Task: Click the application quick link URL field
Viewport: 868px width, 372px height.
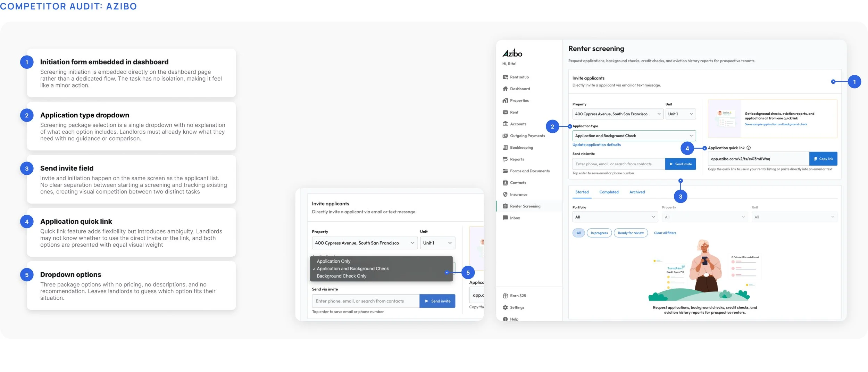Action: click(x=759, y=159)
